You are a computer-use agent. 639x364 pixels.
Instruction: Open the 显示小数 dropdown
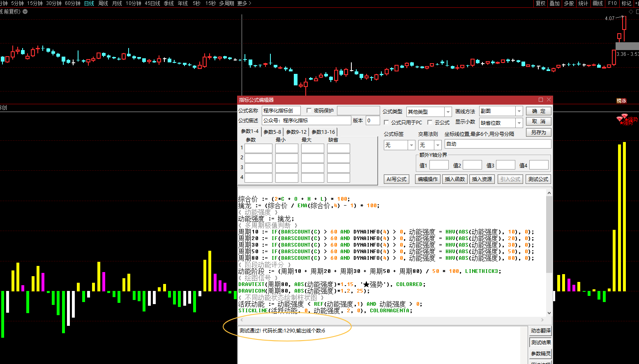click(x=519, y=123)
